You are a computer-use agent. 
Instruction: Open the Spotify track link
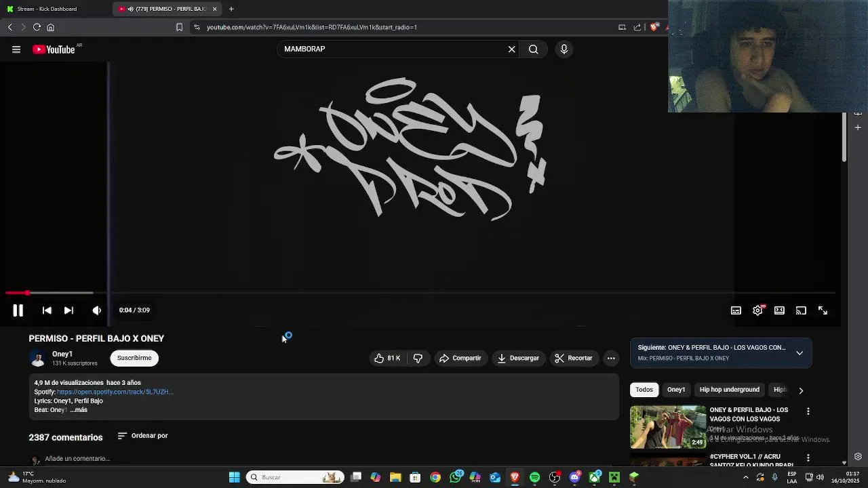(x=115, y=392)
